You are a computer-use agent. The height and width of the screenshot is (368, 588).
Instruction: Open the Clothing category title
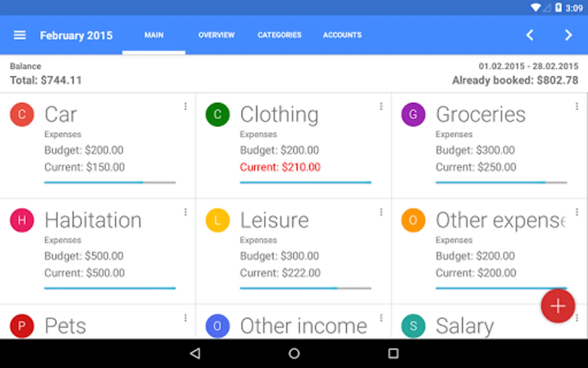pyautogui.click(x=279, y=114)
